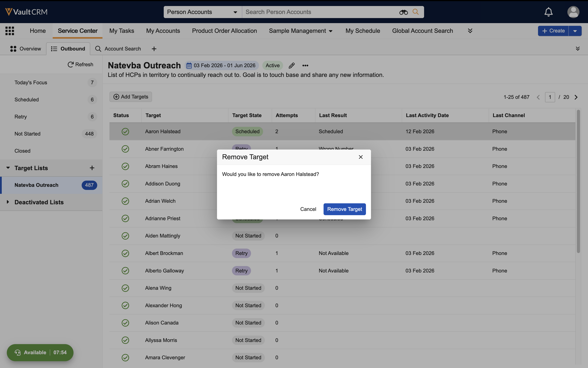Confirm with the Remove Target button
Image resolution: width=588 pixels, height=368 pixels.
coord(344,209)
